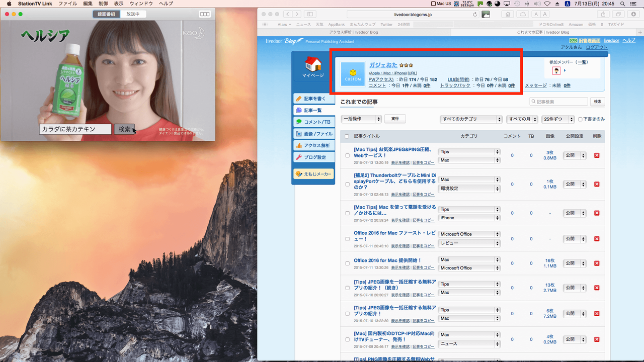The height and width of the screenshot is (362, 644).
Task: Open the 制御 menu in the menu bar
Action: point(103,4)
